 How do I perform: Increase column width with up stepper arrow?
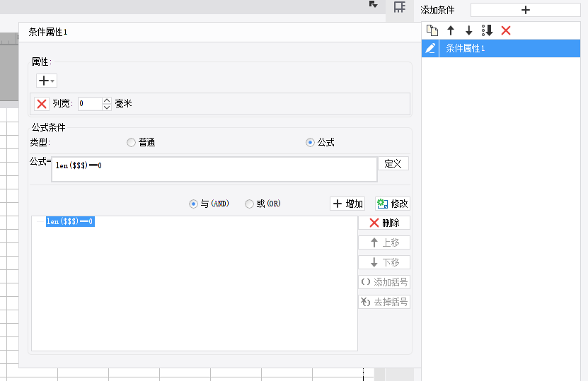107,100
